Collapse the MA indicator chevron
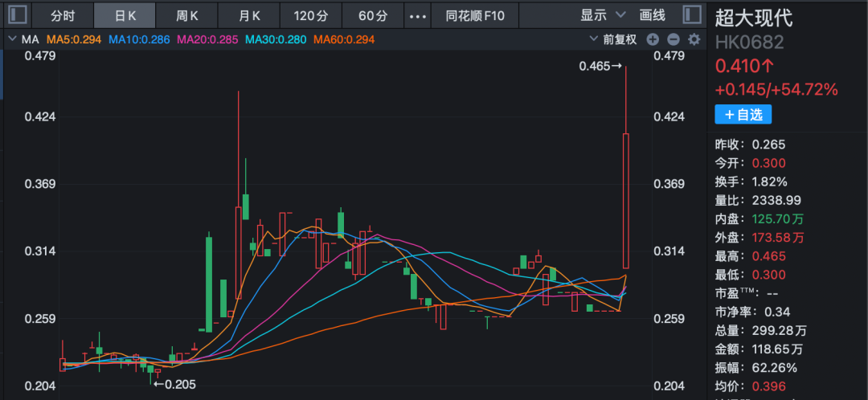The image size is (868, 400). tap(10, 39)
